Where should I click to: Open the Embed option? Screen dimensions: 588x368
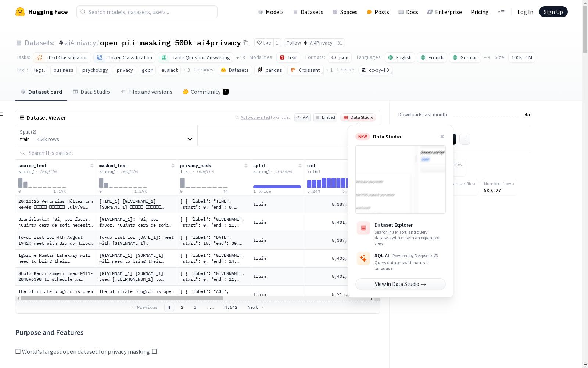(325, 117)
